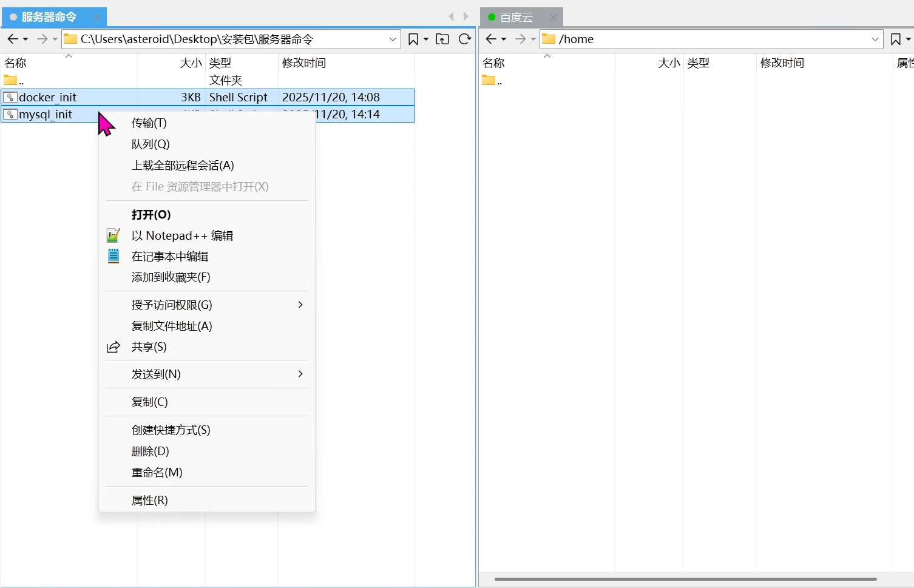Screen dimensions: 914x588
Task: Click the remote panel horizontal scrollbar
Action: 685,579
